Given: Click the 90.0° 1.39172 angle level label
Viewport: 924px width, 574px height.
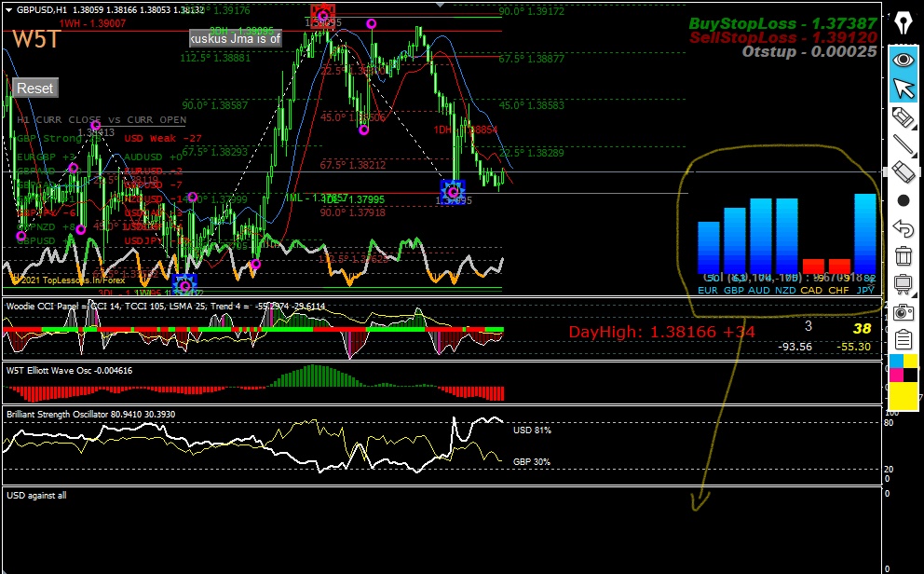Looking at the screenshot, I should (532, 11).
